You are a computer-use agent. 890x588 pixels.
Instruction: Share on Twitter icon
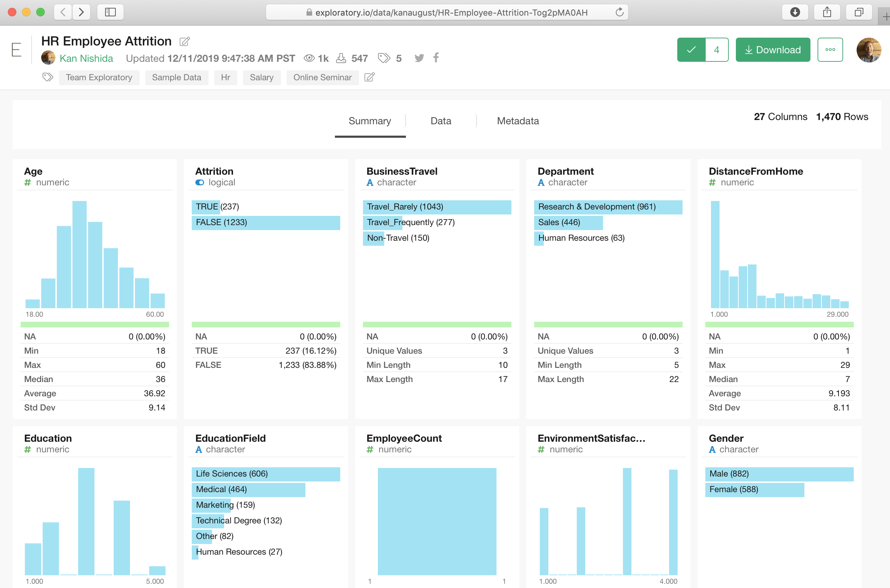tap(419, 58)
